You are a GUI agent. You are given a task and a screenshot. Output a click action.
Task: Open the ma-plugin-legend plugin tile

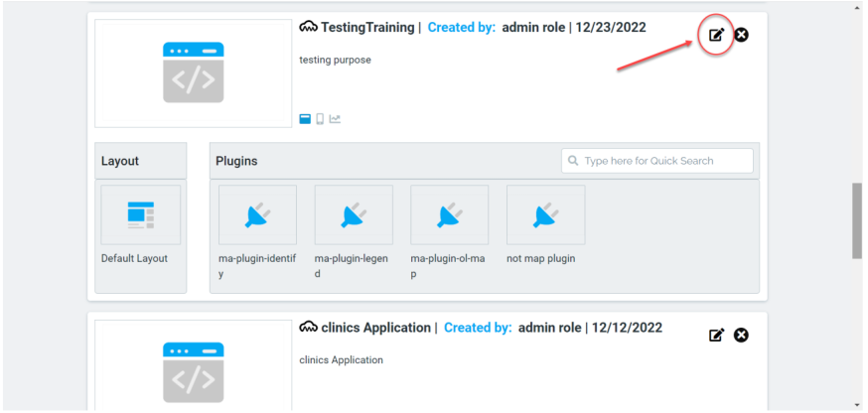[x=354, y=214]
